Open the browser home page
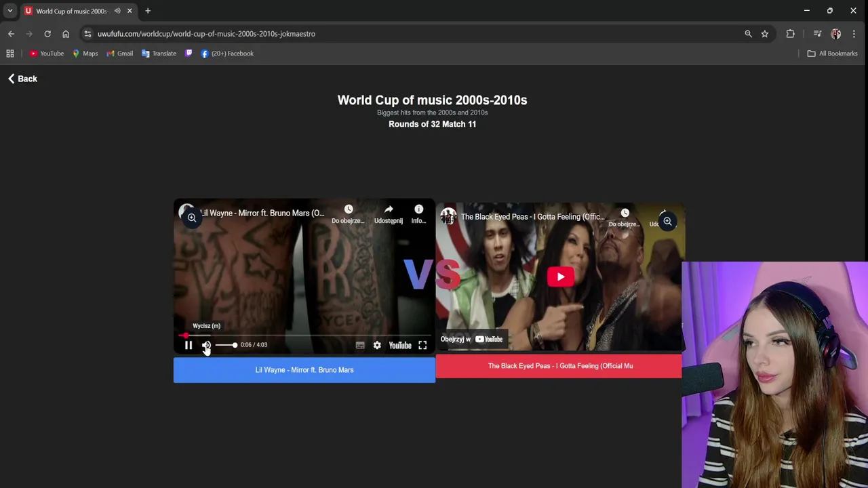Screen dimensions: 868x488 point(66,34)
